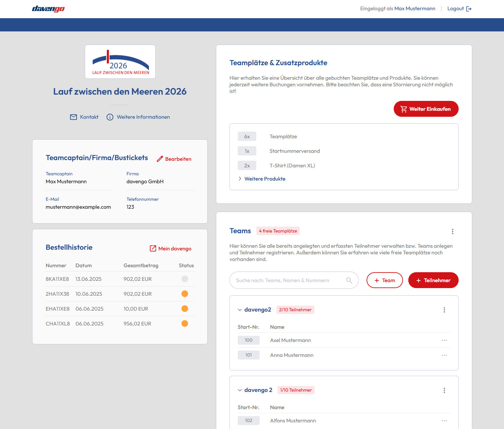The width and height of the screenshot is (504, 429).
Task: Open options for participant Anna Mustermann
Action: click(x=444, y=355)
